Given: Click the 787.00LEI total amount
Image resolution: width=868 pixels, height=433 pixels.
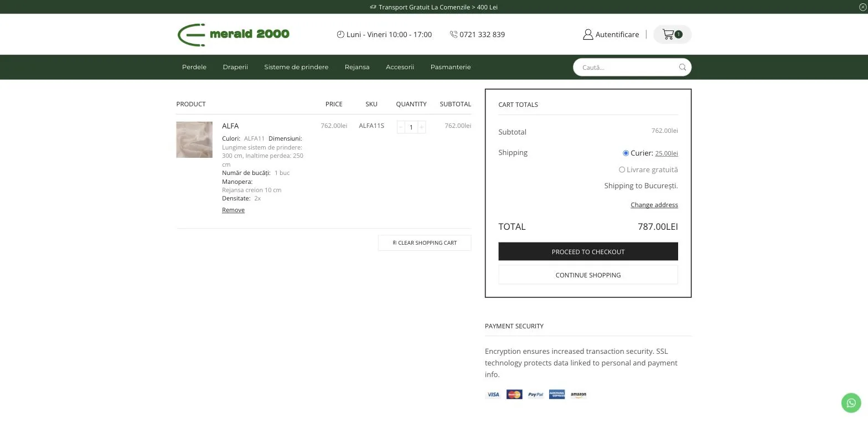Looking at the screenshot, I should (x=658, y=226).
